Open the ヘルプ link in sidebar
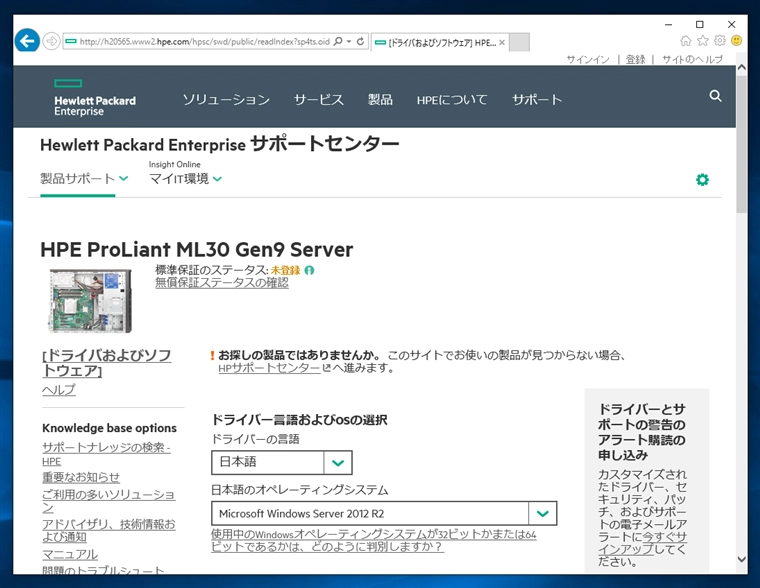The width and height of the screenshot is (760, 588). coord(59,390)
